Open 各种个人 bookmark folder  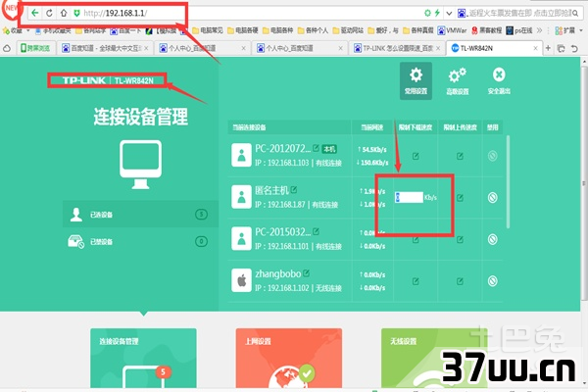(x=314, y=30)
